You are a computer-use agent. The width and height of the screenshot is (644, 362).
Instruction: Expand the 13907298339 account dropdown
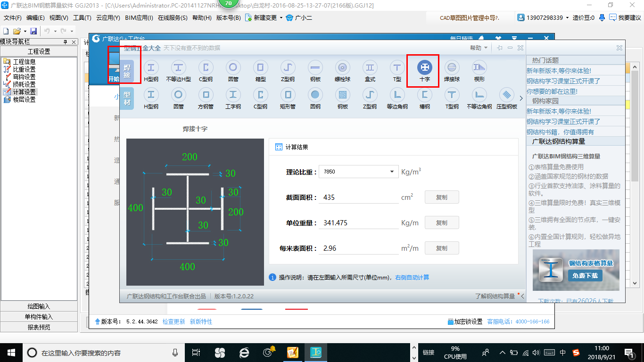567,17
